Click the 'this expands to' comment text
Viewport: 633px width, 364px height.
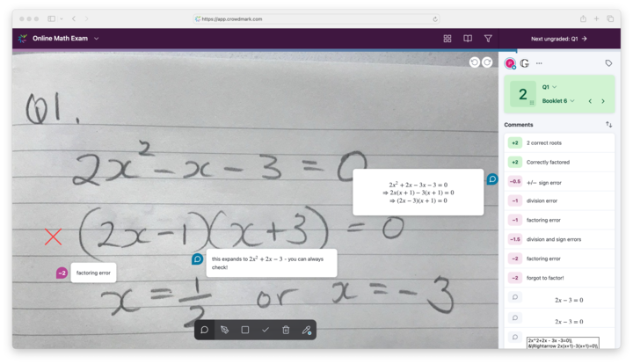point(267,263)
